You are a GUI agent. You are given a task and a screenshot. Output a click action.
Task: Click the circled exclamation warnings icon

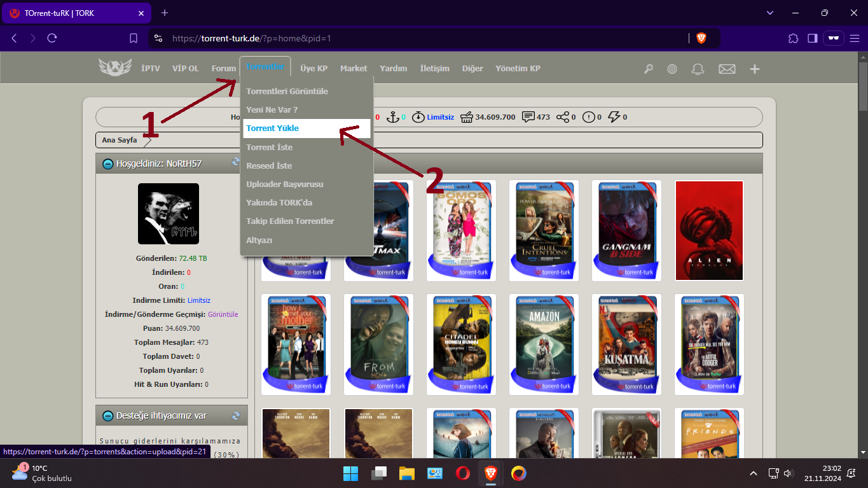589,117
